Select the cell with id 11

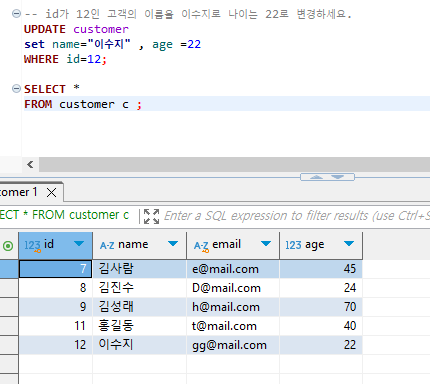pos(56,326)
